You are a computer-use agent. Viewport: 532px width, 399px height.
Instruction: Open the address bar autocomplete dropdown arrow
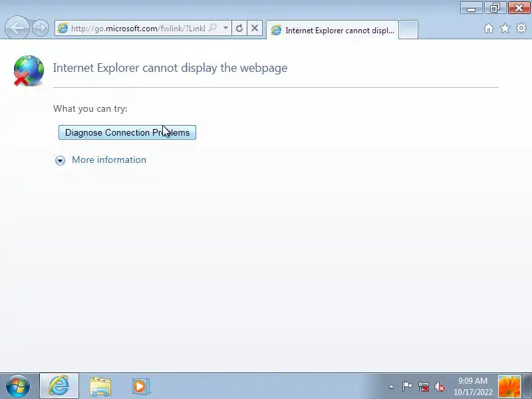(225, 28)
